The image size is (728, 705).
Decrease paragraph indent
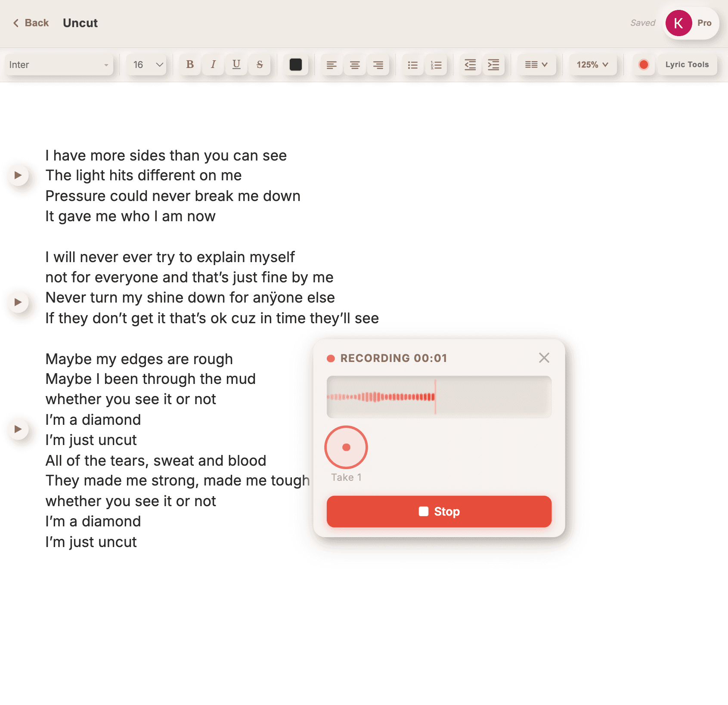pyautogui.click(x=470, y=65)
